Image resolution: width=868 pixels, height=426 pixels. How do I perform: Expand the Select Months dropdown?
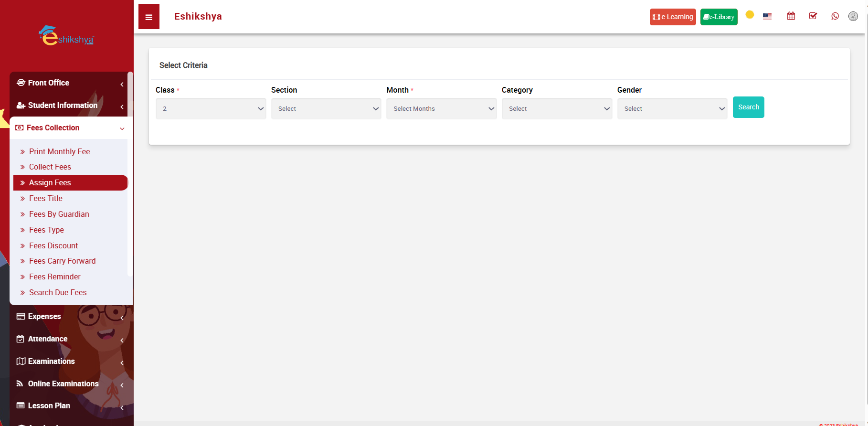pos(441,109)
